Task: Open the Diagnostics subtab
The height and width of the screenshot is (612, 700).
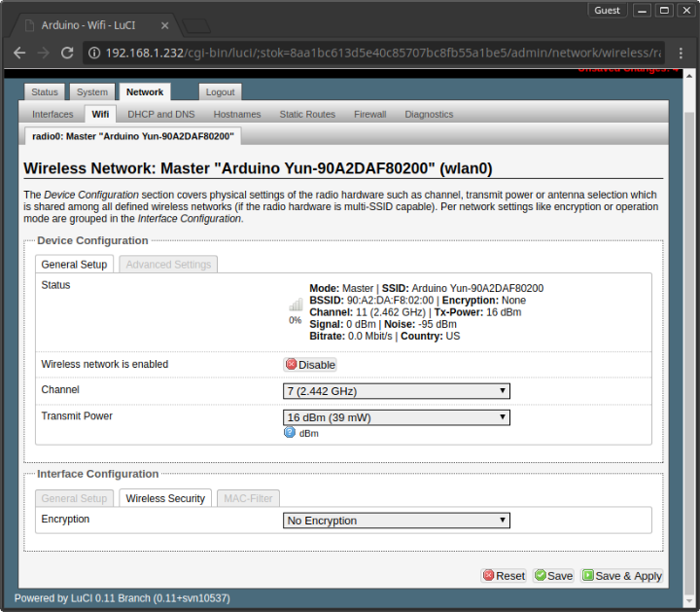Action: click(429, 115)
